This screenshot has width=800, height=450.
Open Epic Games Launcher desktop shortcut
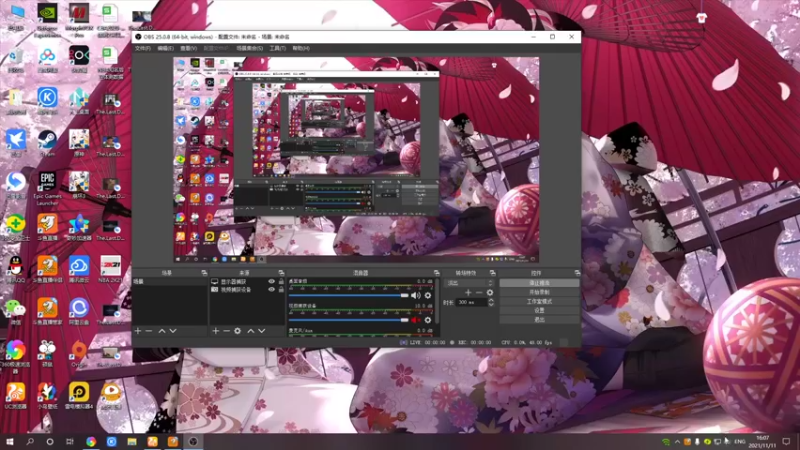(x=47, y=188)
